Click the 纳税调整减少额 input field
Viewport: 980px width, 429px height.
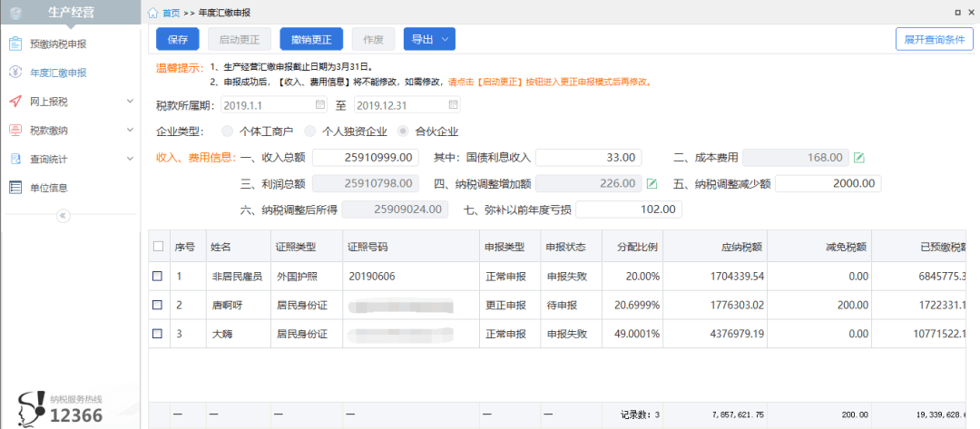828,183
